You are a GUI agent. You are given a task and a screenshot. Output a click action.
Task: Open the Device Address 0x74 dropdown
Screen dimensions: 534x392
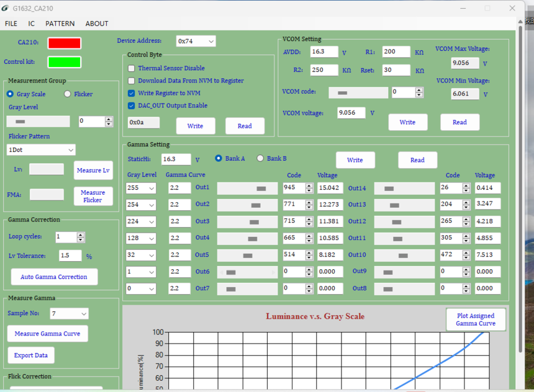coord(196,41)
